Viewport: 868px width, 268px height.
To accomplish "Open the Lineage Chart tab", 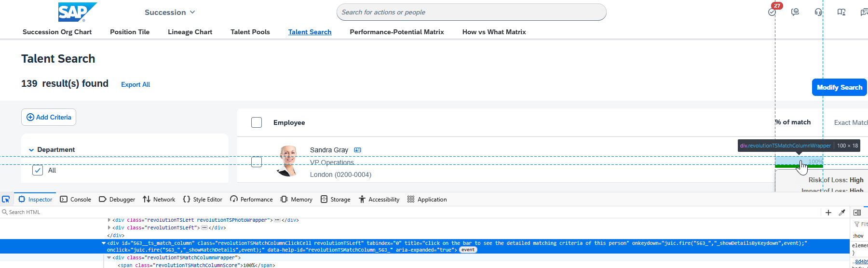I will [190, 32].
